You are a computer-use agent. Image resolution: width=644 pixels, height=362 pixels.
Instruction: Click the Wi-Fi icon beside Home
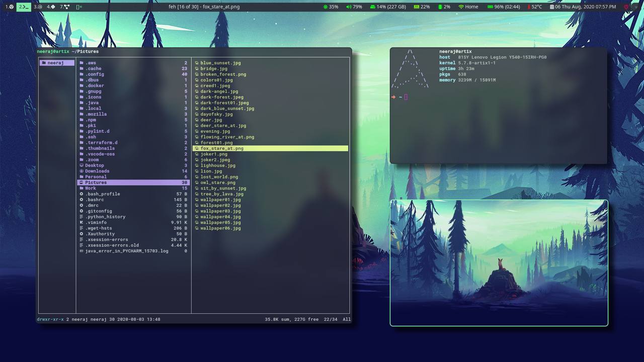(460, 7)
